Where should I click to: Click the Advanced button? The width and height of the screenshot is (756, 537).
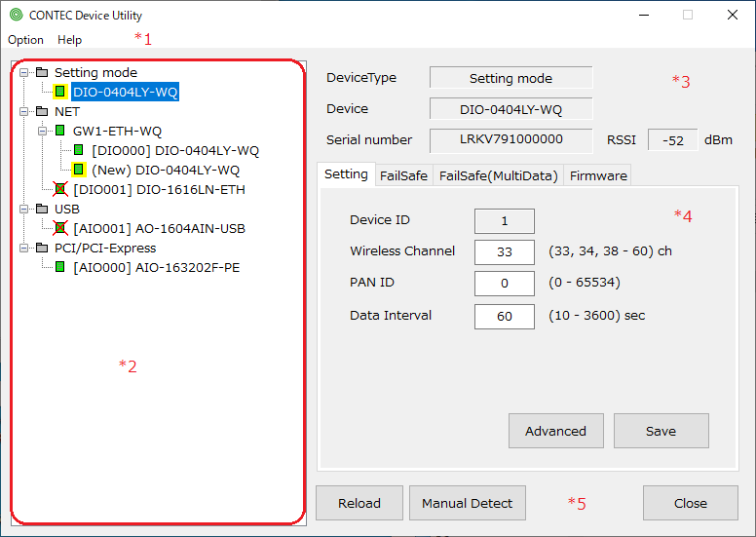click(556, 431)
